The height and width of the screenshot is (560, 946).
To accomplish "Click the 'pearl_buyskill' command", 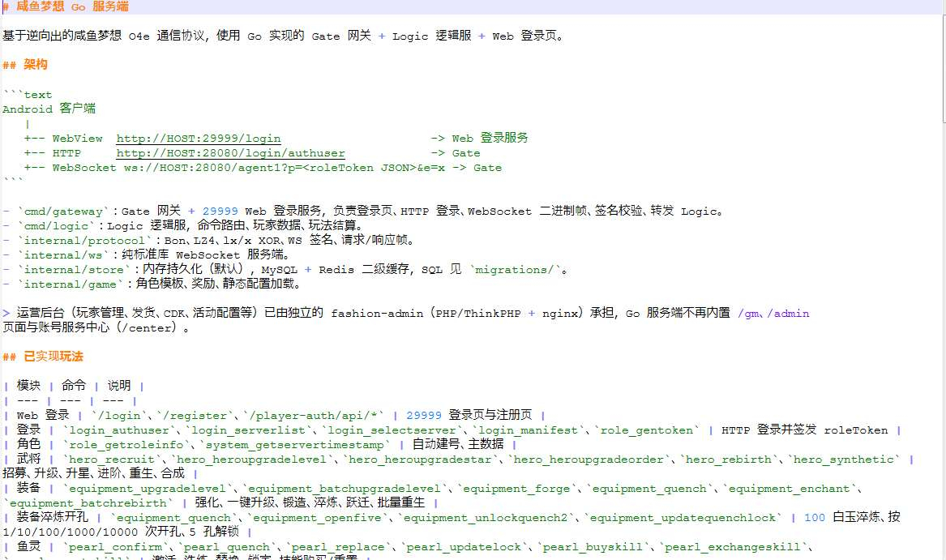I will click(593, 547).
